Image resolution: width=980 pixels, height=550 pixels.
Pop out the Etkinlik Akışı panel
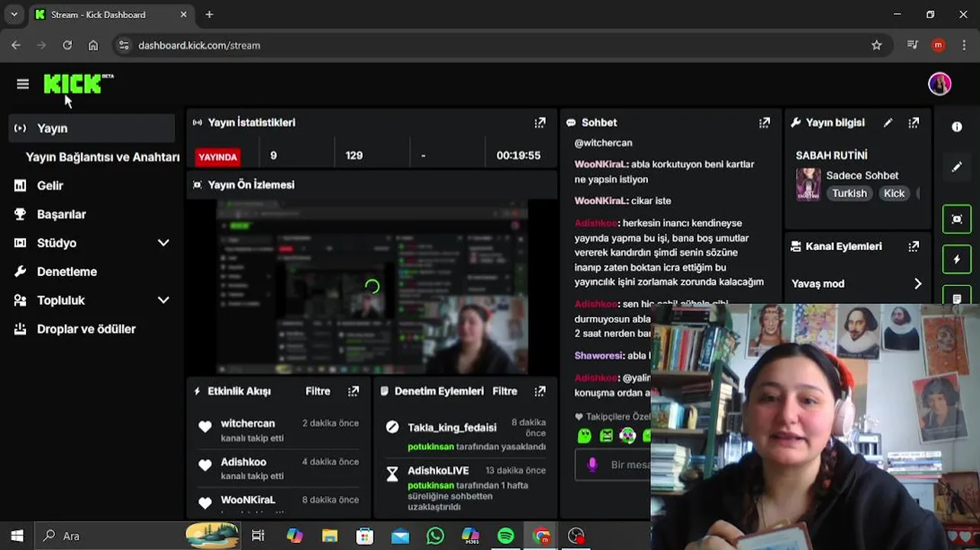[353, 391]
